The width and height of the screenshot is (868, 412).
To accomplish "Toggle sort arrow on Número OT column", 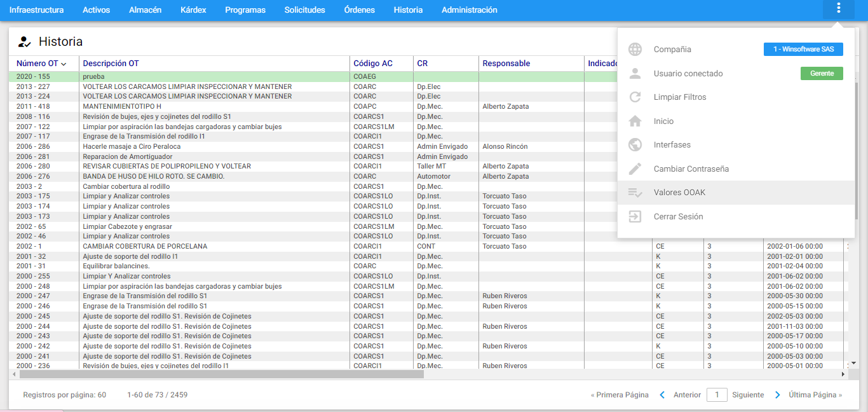I will point(64,64).
